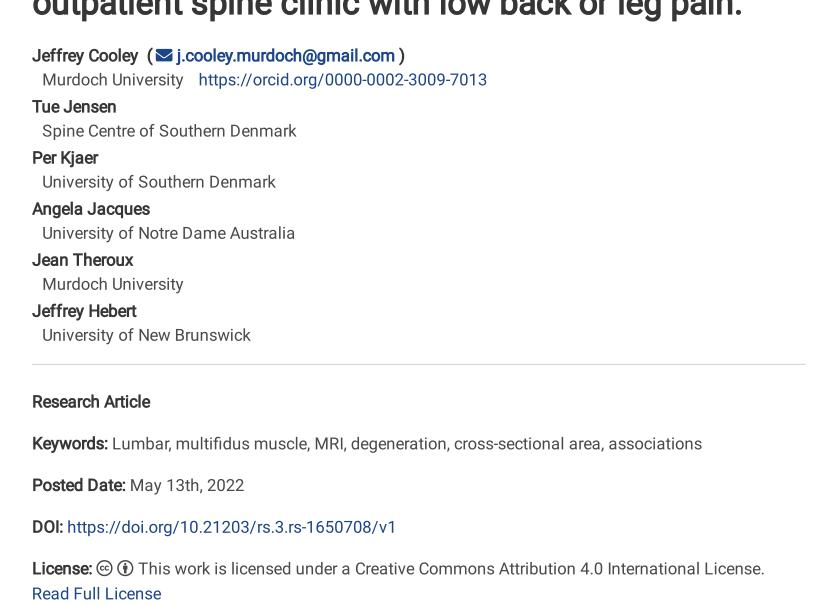Click the article title heading
Screen dimensions: 836x606
click(387, 9)
